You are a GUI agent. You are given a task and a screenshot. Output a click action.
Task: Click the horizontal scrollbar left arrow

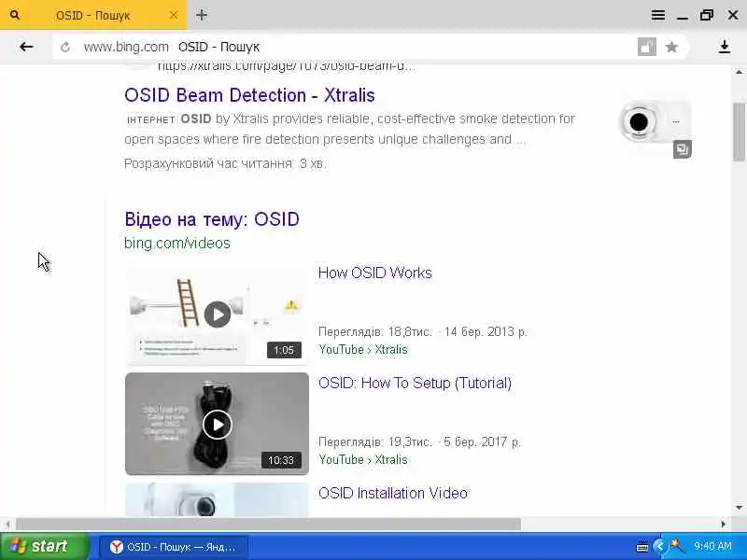tap(7, 525)
